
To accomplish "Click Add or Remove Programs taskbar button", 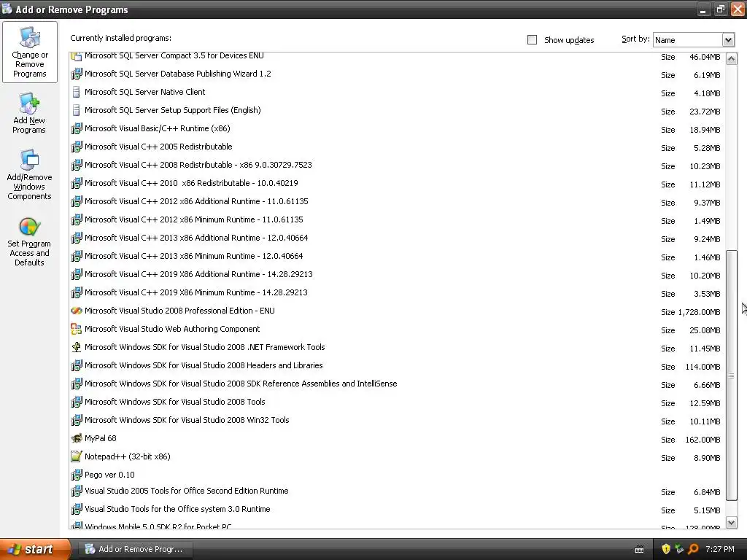I will tap(135, 549).
